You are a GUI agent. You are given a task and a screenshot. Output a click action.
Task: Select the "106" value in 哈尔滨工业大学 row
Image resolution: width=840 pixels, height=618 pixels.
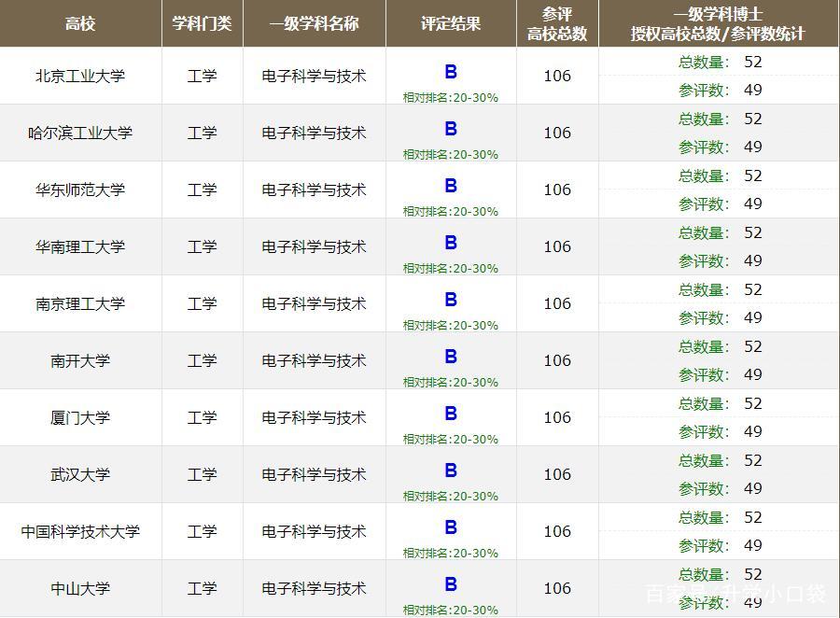pos(557,133)
